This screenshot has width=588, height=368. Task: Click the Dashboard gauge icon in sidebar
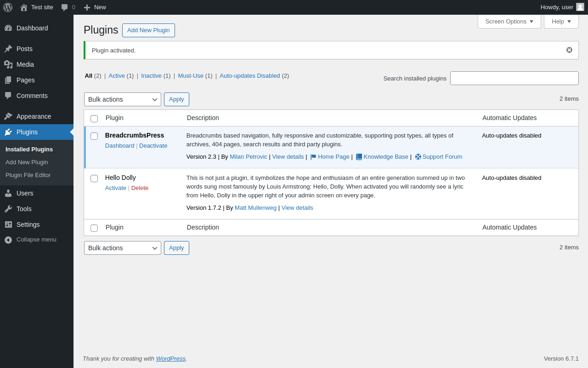pyautogui.click(x=8, y=28)
